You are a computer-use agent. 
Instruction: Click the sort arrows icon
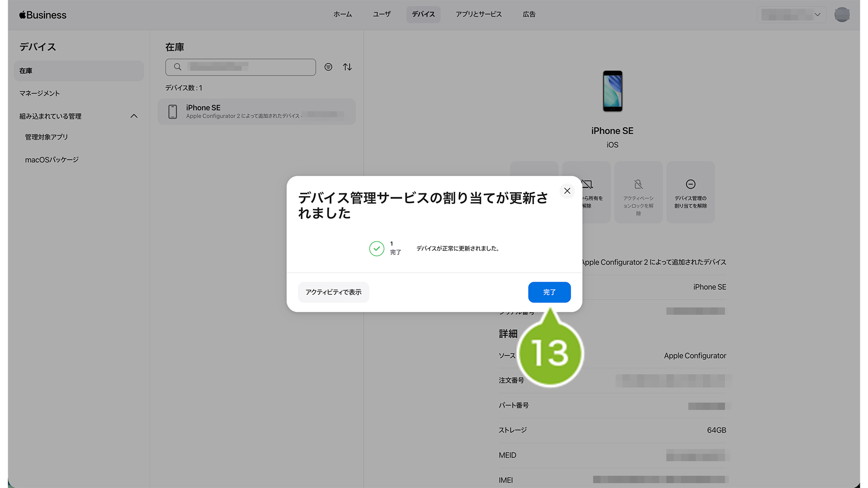point(347,67)
